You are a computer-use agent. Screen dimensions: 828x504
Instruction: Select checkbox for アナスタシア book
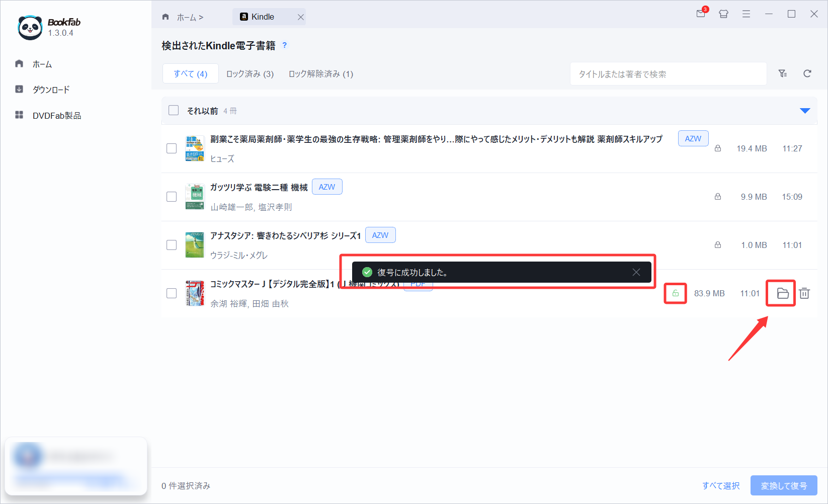(172, 245)
